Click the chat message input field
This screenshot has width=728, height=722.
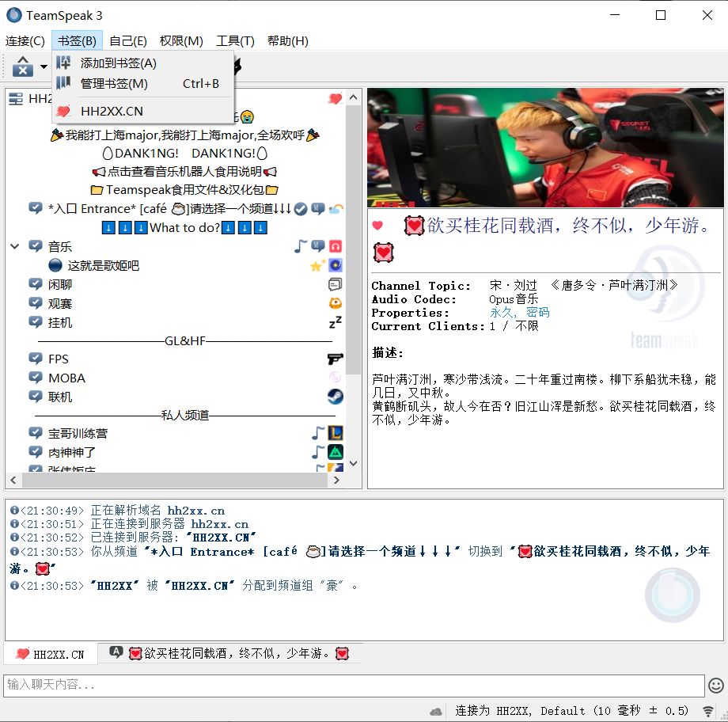(x=354, y=686)
